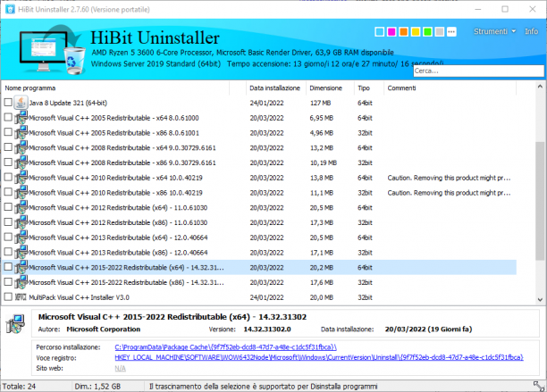This screenshot has height=392, width=547.
Task: Click the Visual C++ 2005 x64 installer icon
Action: [21, 118]
